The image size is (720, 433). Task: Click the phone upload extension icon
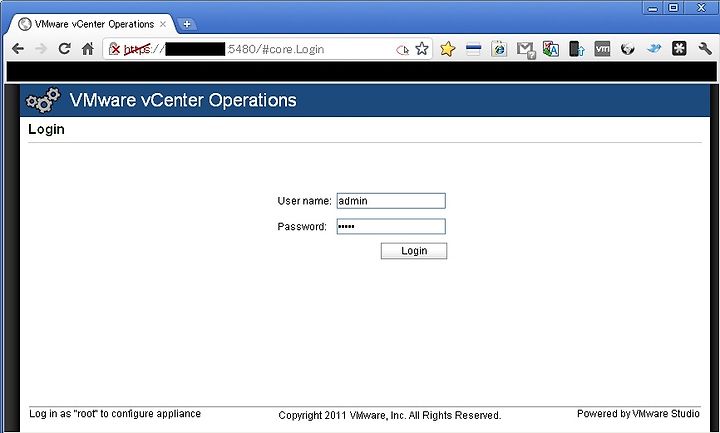[576, 49]
